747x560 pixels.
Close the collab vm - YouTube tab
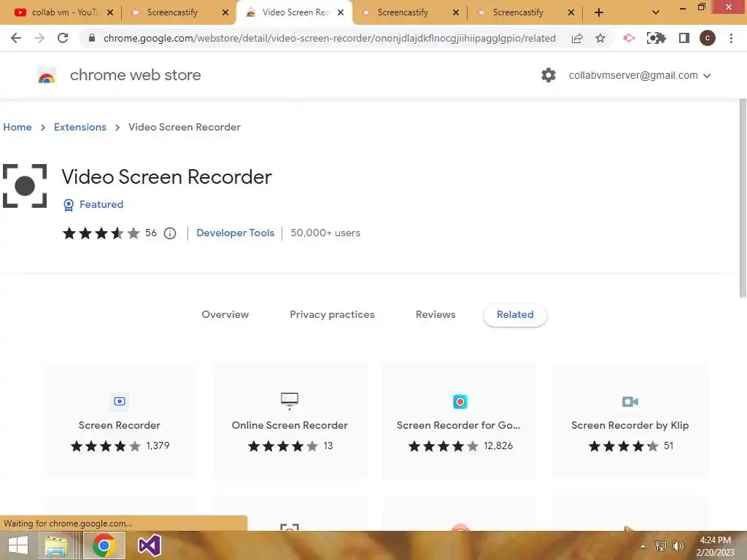tap(110, 13)
